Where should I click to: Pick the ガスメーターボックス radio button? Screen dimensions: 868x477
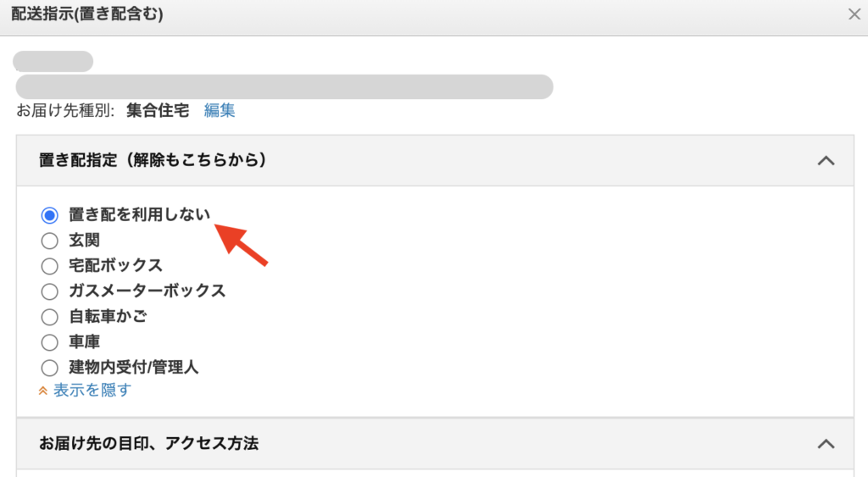click(x=49, y=291)
